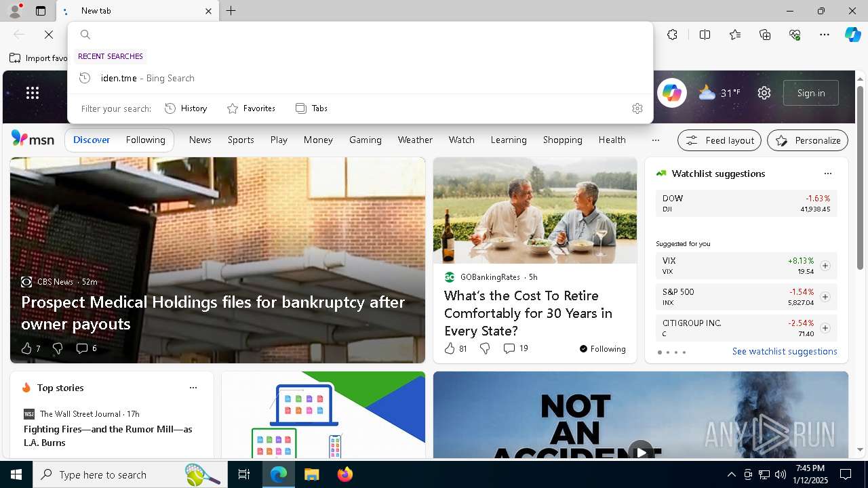Open Browser essentials heart icon
868x488 pixels.
point(795,35)
